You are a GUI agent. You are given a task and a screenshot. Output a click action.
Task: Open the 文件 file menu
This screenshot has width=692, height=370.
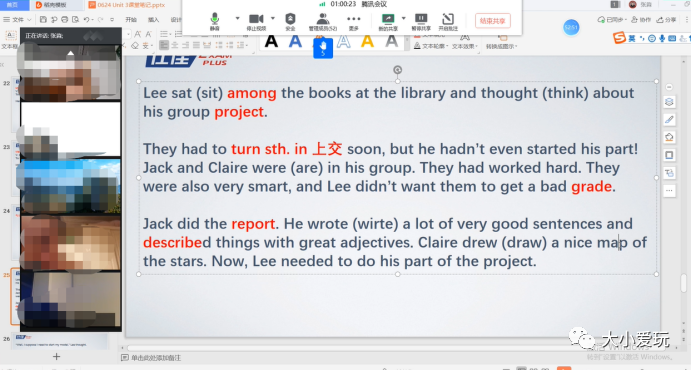point(17,19)
